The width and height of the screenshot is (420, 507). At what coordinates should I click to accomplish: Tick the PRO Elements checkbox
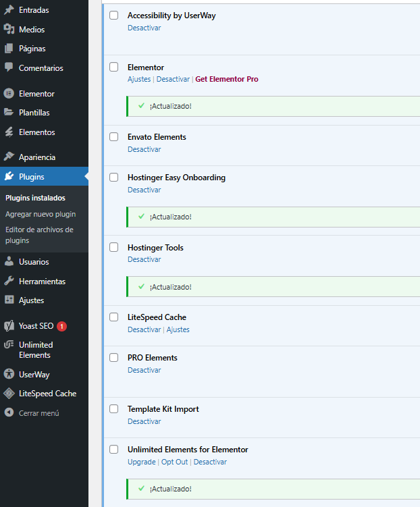(x=114, y=358)
